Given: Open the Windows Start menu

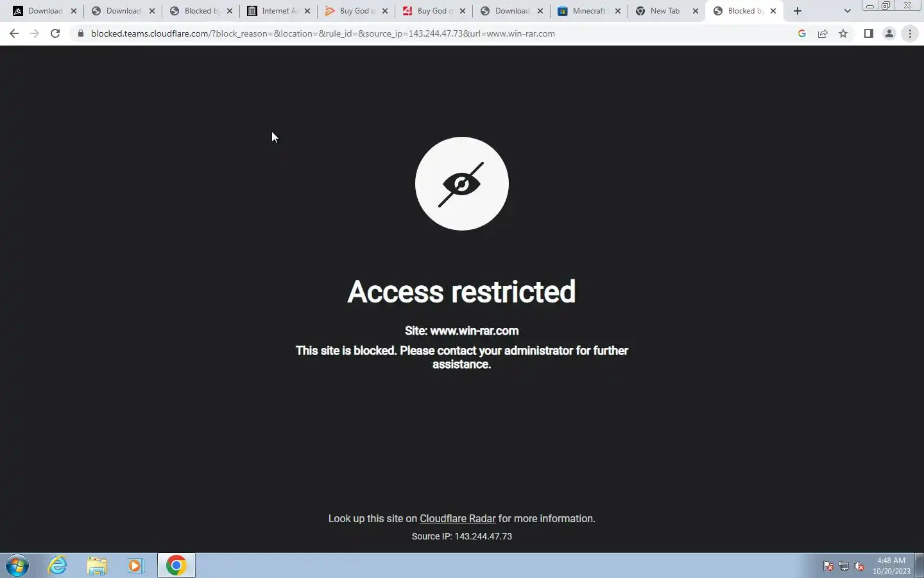Looking at the screenshot, I should tap(17, 566).
